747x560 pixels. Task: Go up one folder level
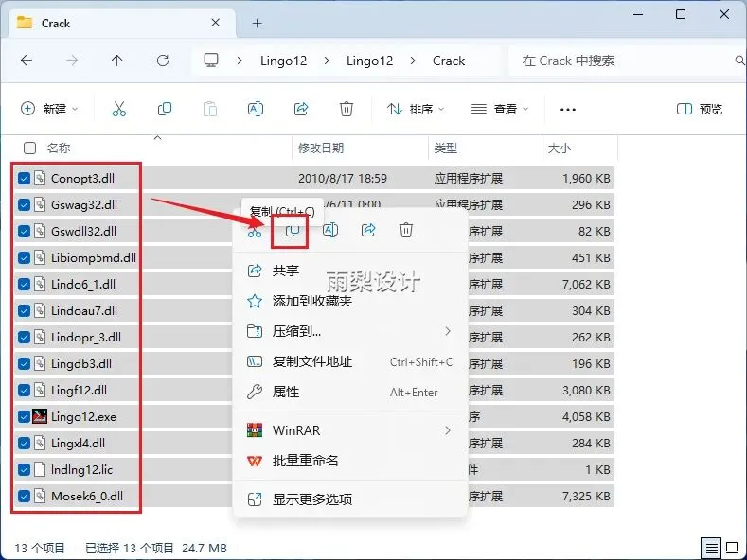(x=116, y=61)
